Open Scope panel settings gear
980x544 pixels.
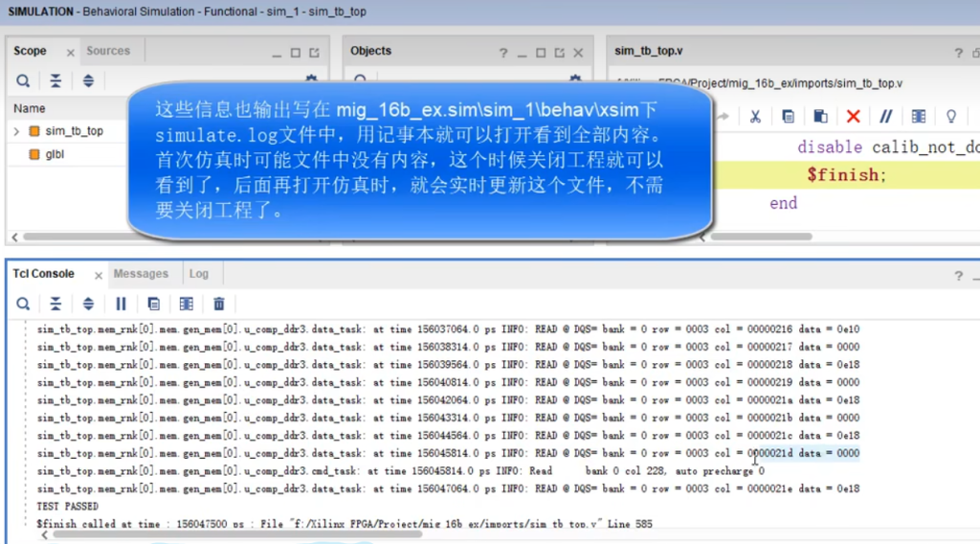click(311, 79)
